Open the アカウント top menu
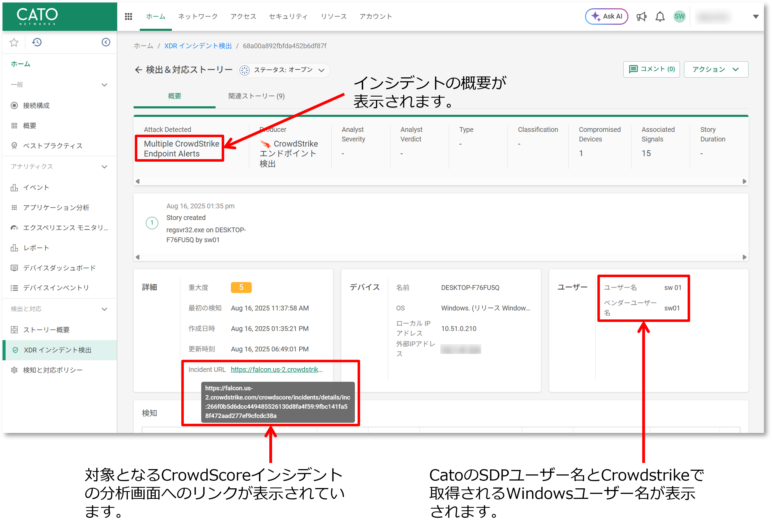772x532 pixels. [x=375, y=16]
